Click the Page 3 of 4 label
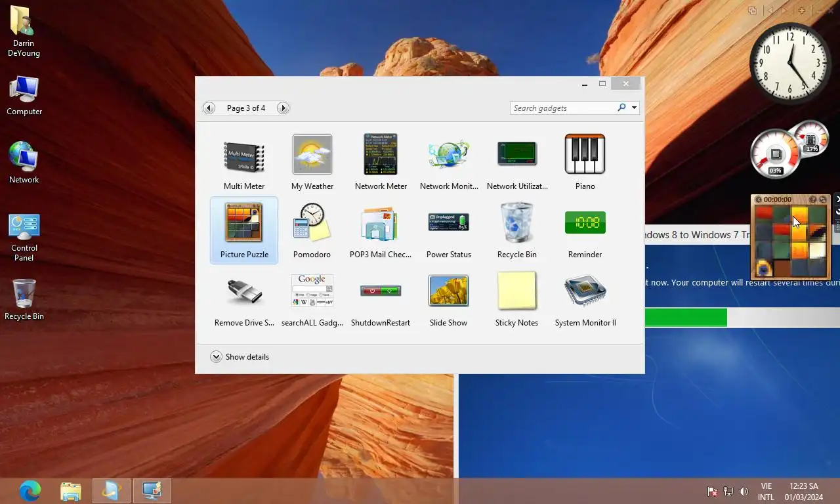The width and height of the screenshot is (840, 504). tap(246, 108)
